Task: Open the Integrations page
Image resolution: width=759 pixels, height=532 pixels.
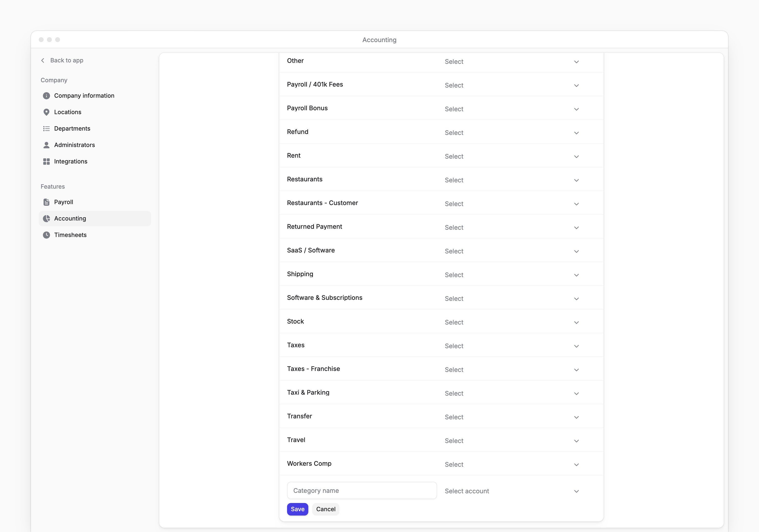Action: (x=95, y=162)
